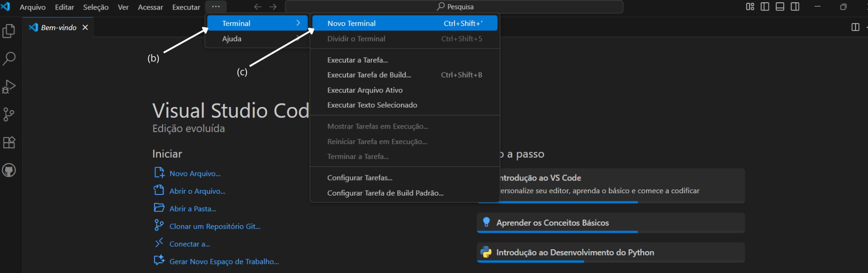
Task: Go forward using the right arrow
Action: [273, 7]
